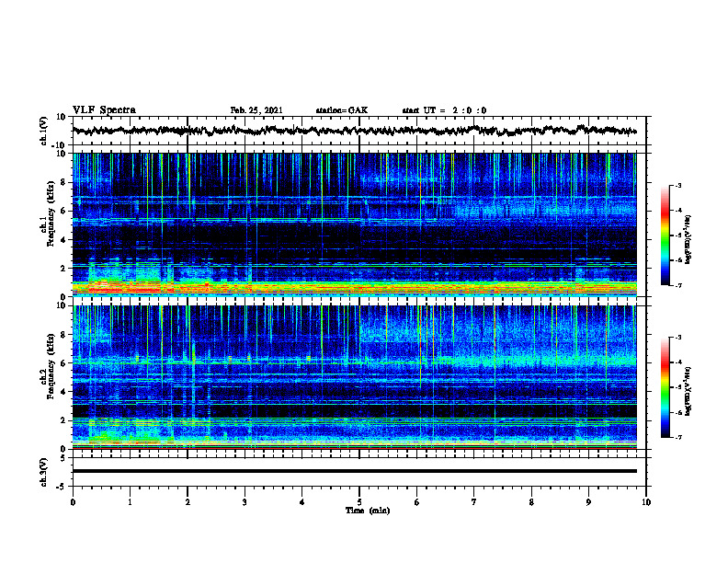The width and height of the screenshot is (728, 563).
Task: Click the "5" tick on the time axis
Action: pos(359,502)
